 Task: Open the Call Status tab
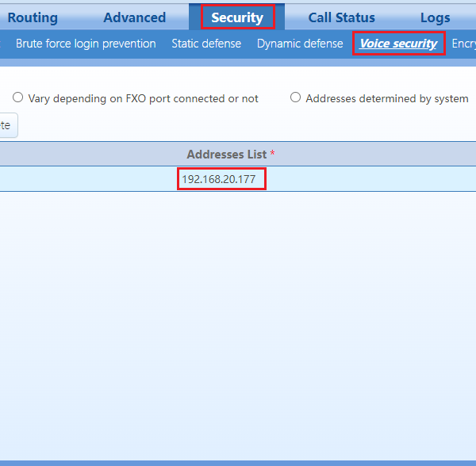pos(341,17)
